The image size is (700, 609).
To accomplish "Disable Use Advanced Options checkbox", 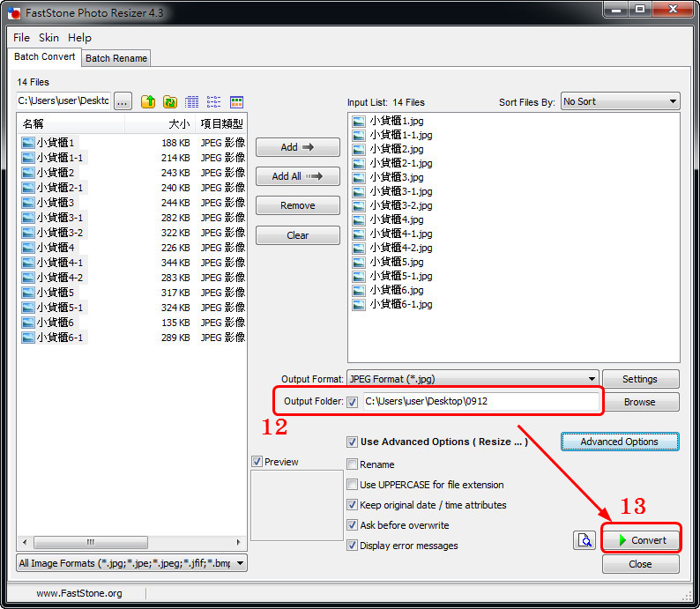I will (352, 442).
